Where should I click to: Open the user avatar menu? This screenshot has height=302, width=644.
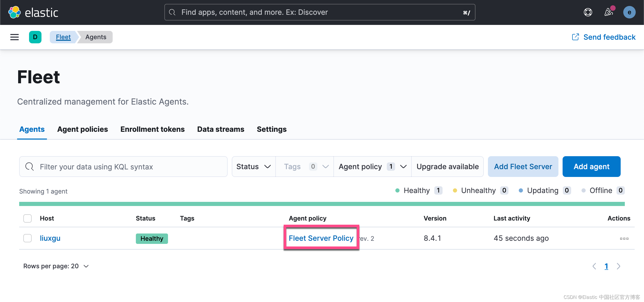pos(629,12)
